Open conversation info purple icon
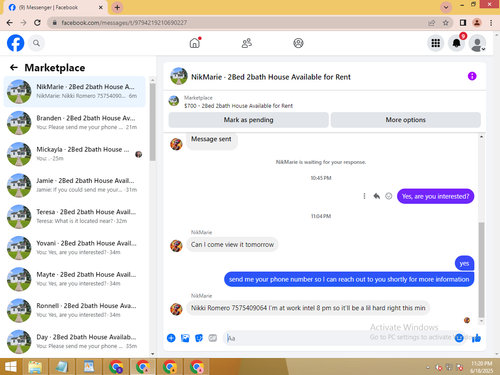Screen dimensions: 500x375 (472, 76)
